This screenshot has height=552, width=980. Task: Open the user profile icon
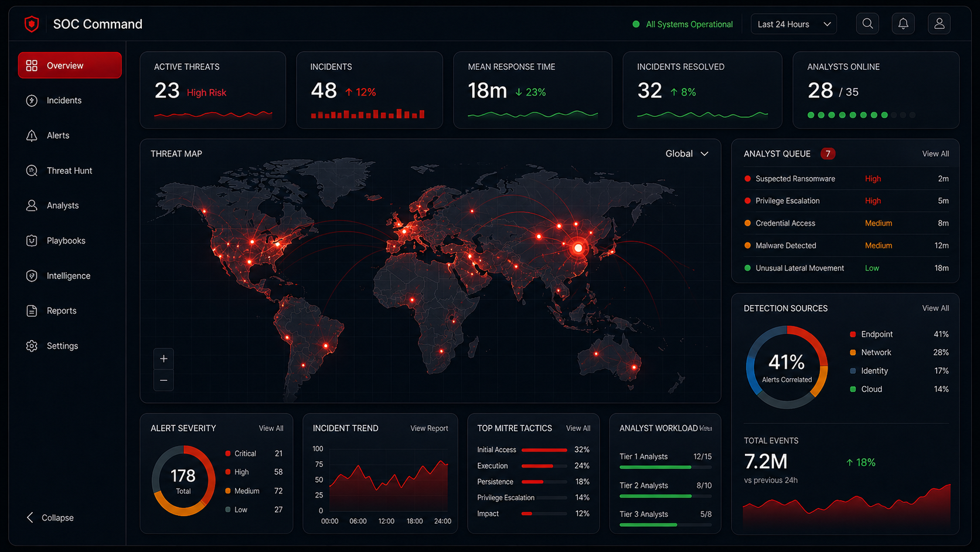939,23
